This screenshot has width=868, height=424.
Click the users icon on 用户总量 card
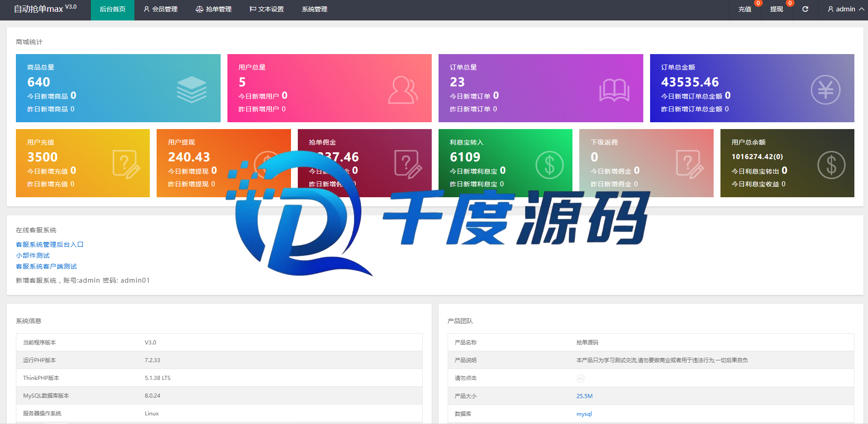click(403, 90)
